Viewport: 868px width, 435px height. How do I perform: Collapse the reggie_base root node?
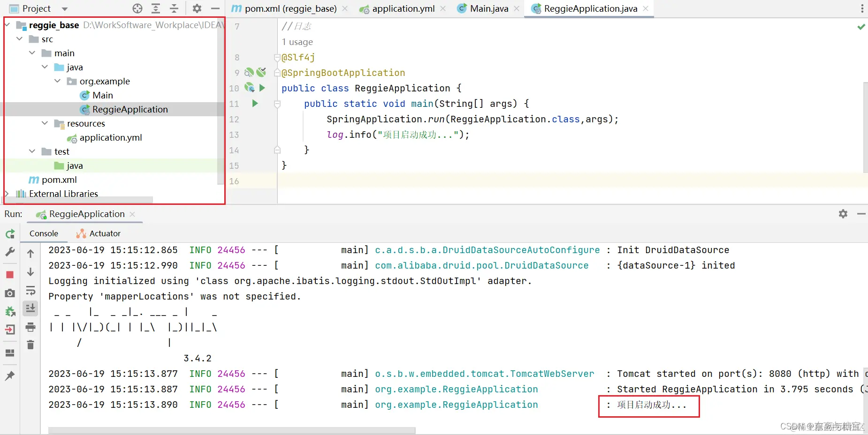[8, 24]
